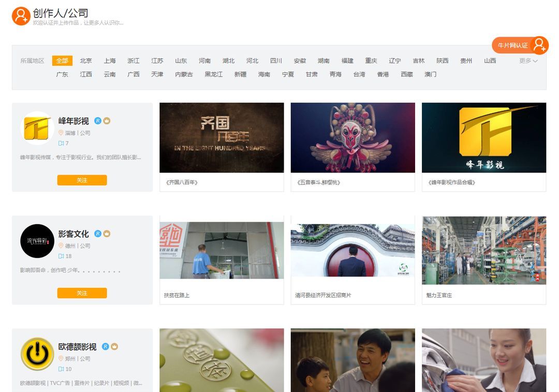Filter creators by 浙江 region
Viewport: 559px width, 392px height.
(x=134, y=61)
